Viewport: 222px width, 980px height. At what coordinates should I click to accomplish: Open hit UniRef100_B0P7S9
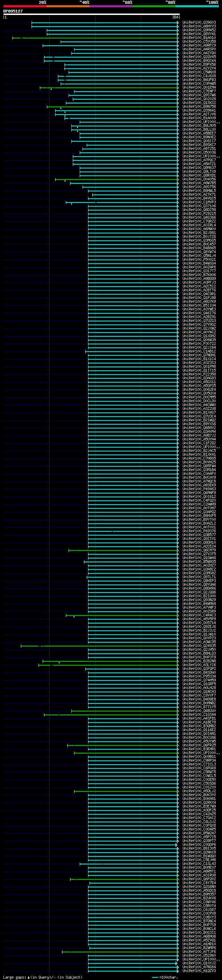tap(199, 924)
